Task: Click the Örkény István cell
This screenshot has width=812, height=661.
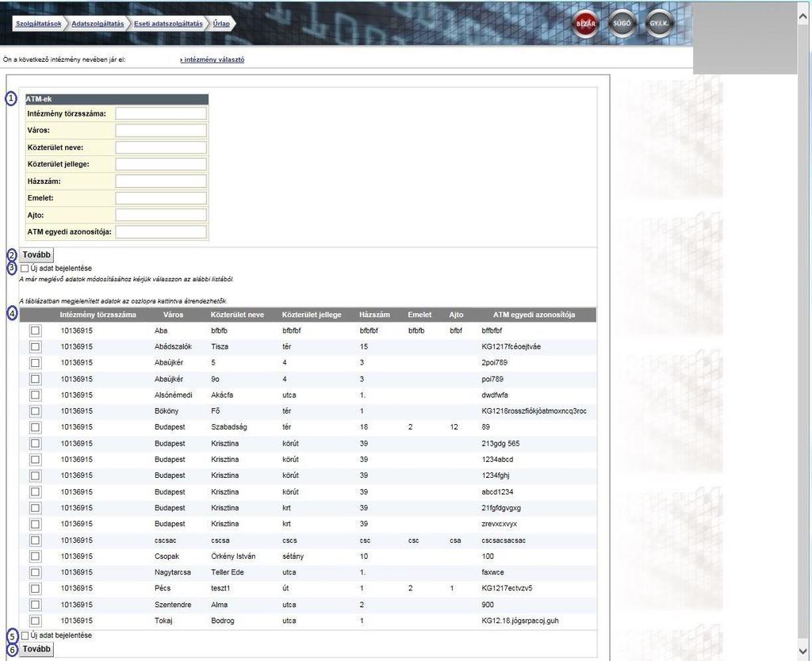Action: point(233,556)
